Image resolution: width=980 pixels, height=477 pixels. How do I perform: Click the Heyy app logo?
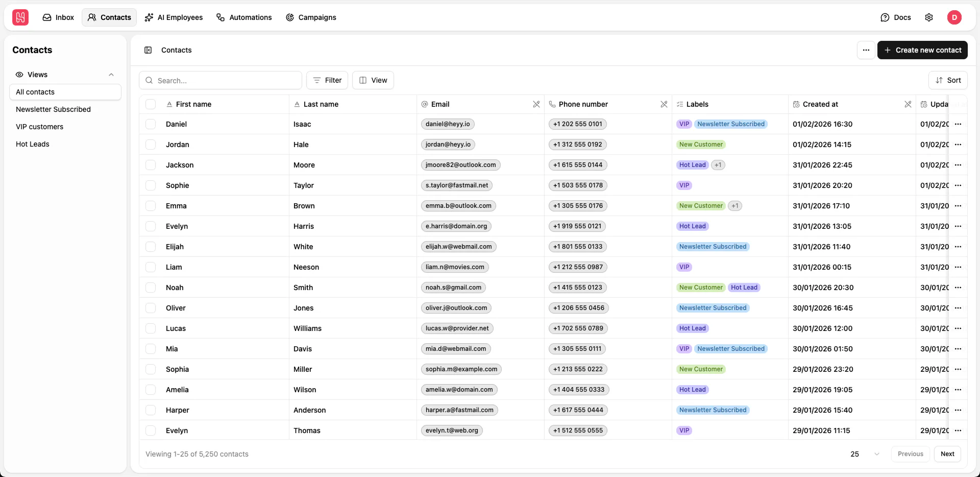point(20,17)
